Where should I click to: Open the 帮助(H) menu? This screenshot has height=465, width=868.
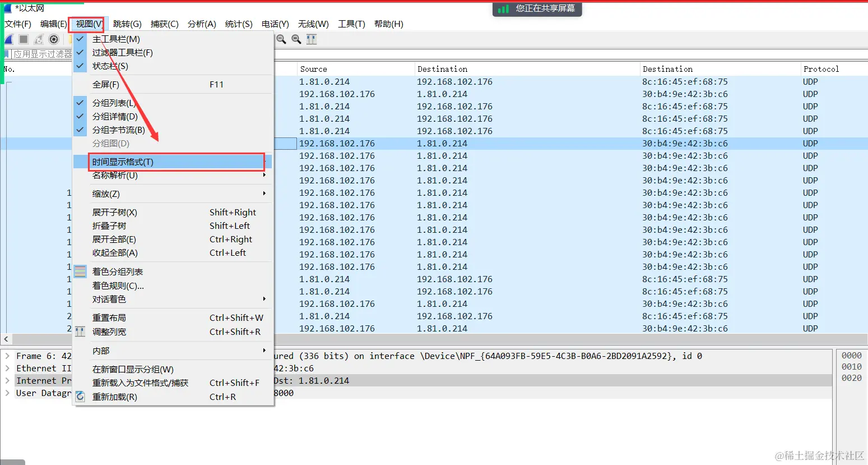pyautogui.click(x=388, y=24)
